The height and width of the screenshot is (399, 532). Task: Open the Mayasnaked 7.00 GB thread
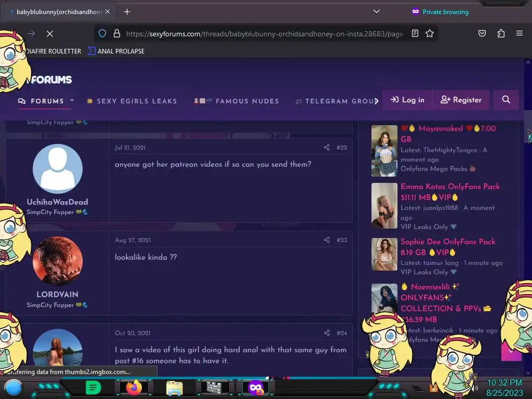point(448,134)
